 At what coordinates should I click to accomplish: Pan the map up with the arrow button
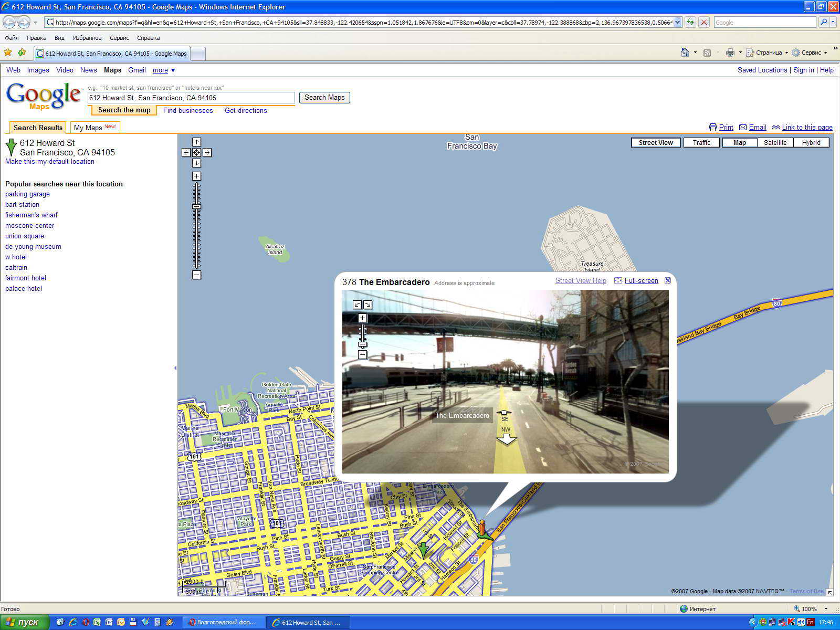pyautogui.click(x=196, y=142)
